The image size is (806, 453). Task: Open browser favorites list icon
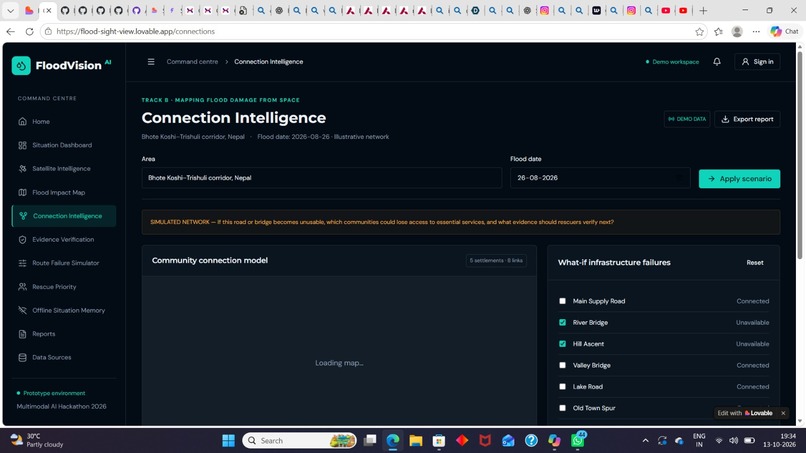coord(719,32)
